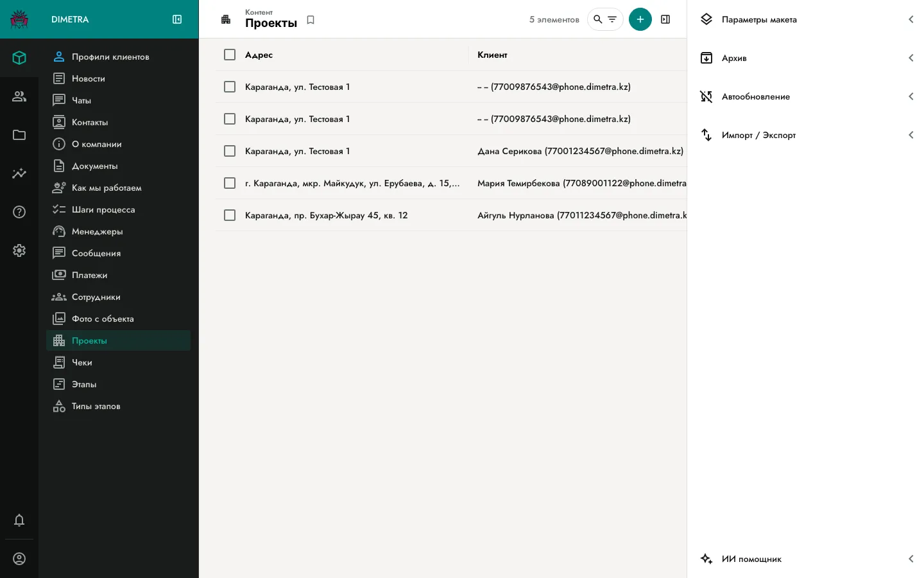The width and height of the screenshot is (924, 578).
Task: Click the DIMETRA logo icon
Action: pos(19,19)
